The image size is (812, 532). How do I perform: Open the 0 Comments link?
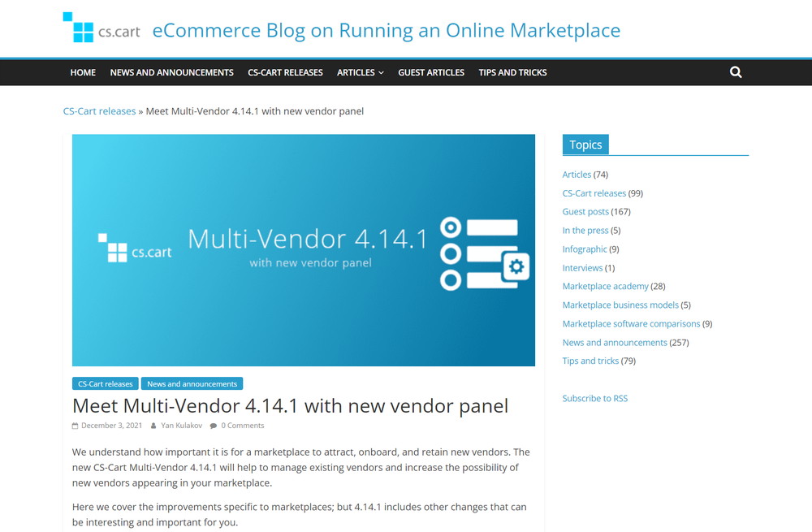click(242, 426)
